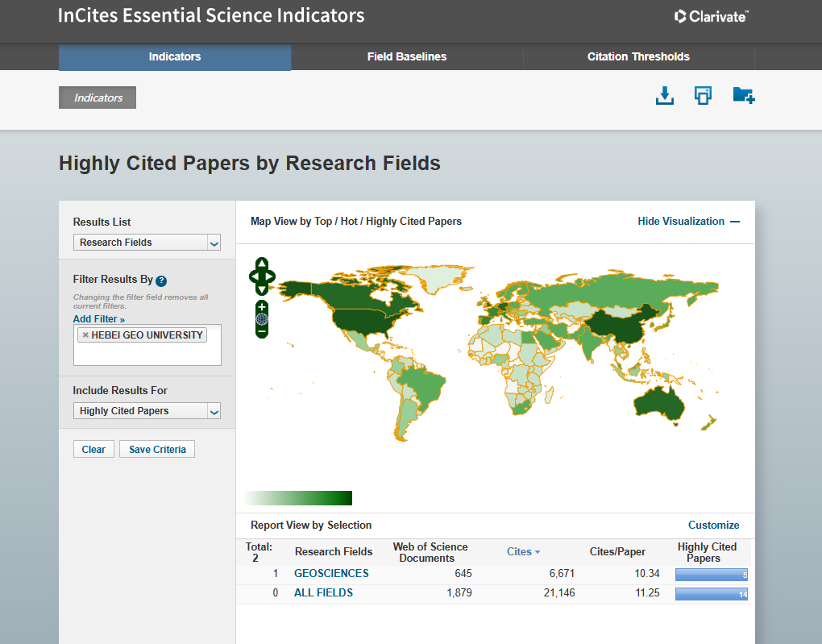Zoom out on the world map
Screen dimensions: 822x644
pyautogui.click(x=262, y=331)
